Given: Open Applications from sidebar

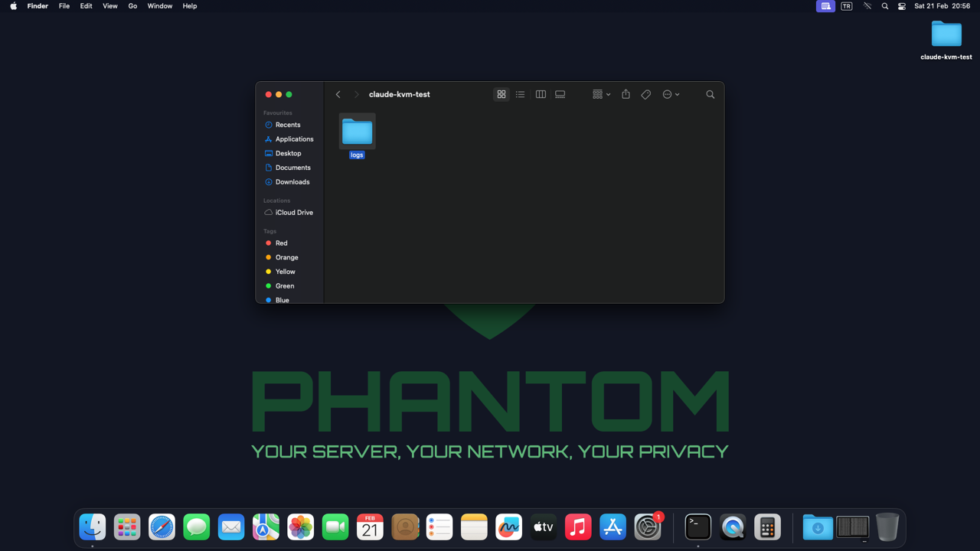Looking at the screenshot, I should [294, 139].
